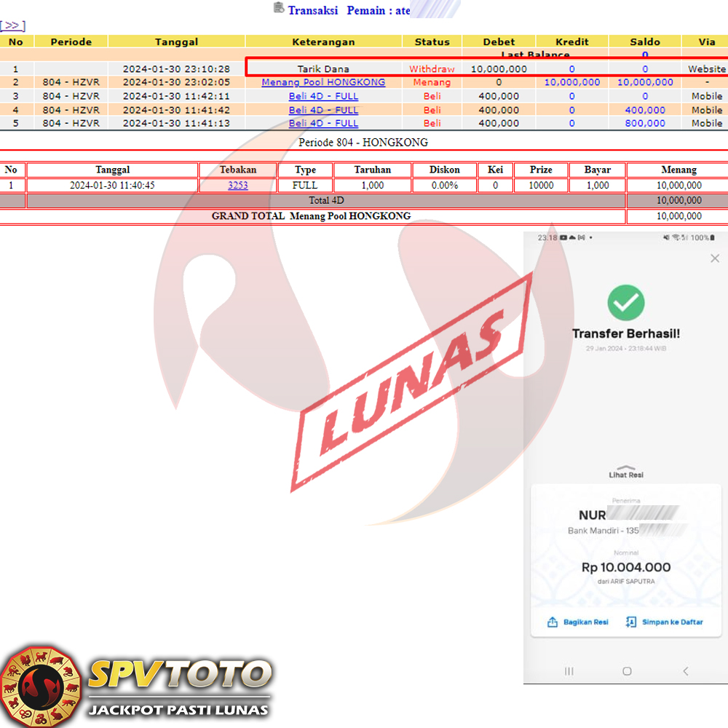Screen dimensions: 728x728
Task: Click the 800,000 Saldo value in row 5
Action: (644, 123)
